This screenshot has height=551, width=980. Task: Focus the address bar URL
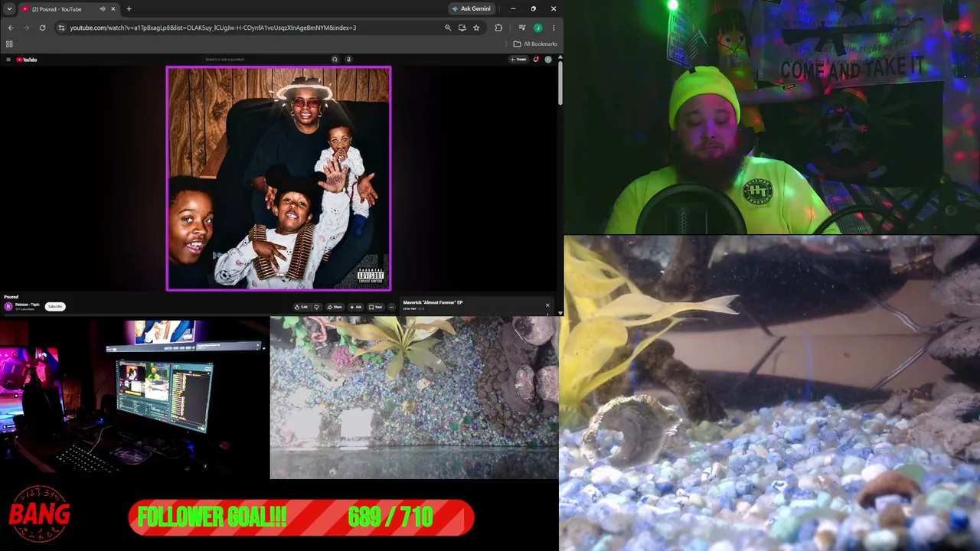click(213, 28)
